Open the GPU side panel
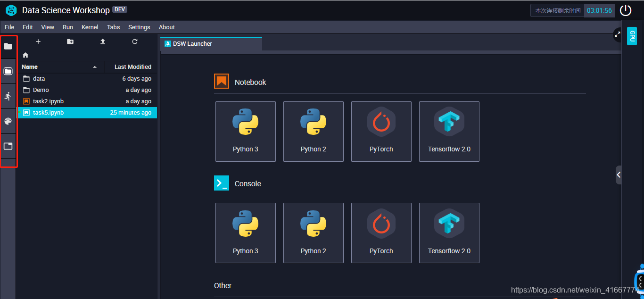The height and width of the screenshot is (299, 644). point(632,36)
